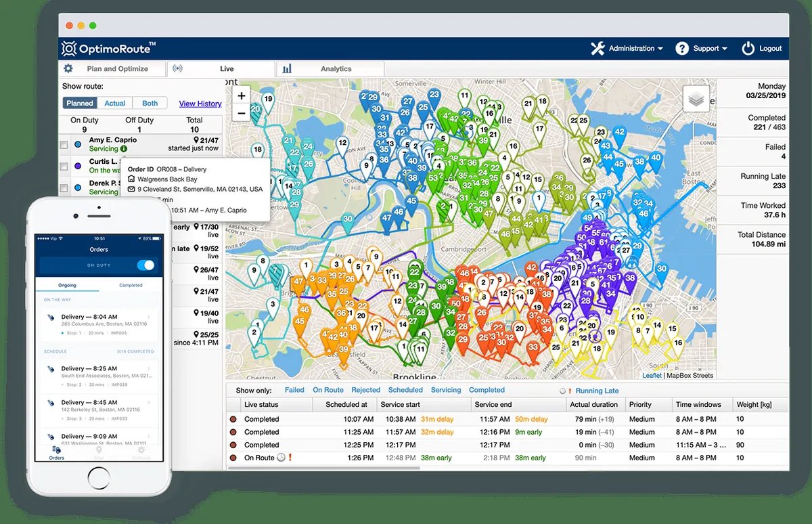This screenshot has width=812, height=524.
Task: Select the Ongoing tab on phone
Action: [x=67, y=285]
